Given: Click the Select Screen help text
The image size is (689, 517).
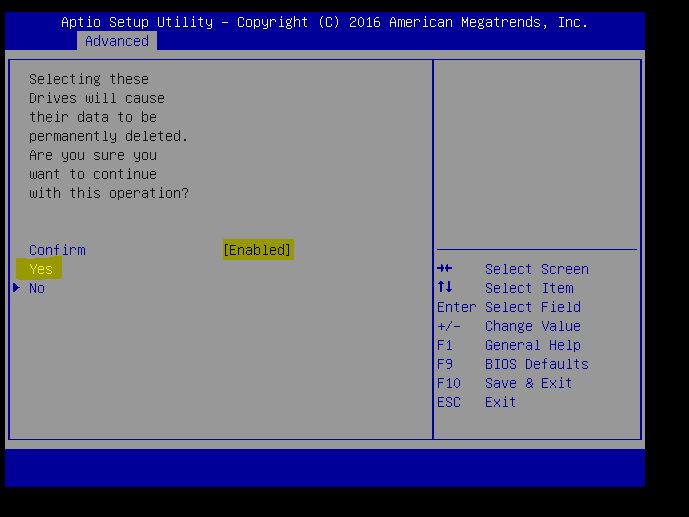Looking at the screenshot, I should coord(537,269).
